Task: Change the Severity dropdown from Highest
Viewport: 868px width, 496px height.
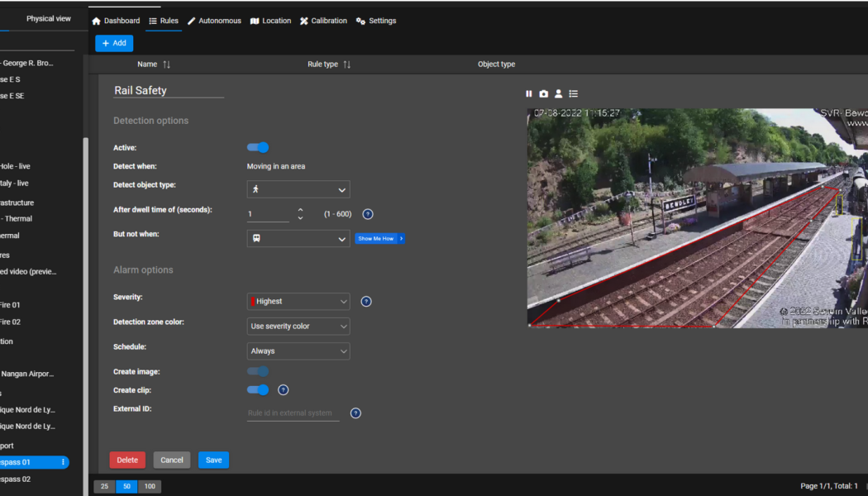Action: pyautogui.click(x=298, y=301)
